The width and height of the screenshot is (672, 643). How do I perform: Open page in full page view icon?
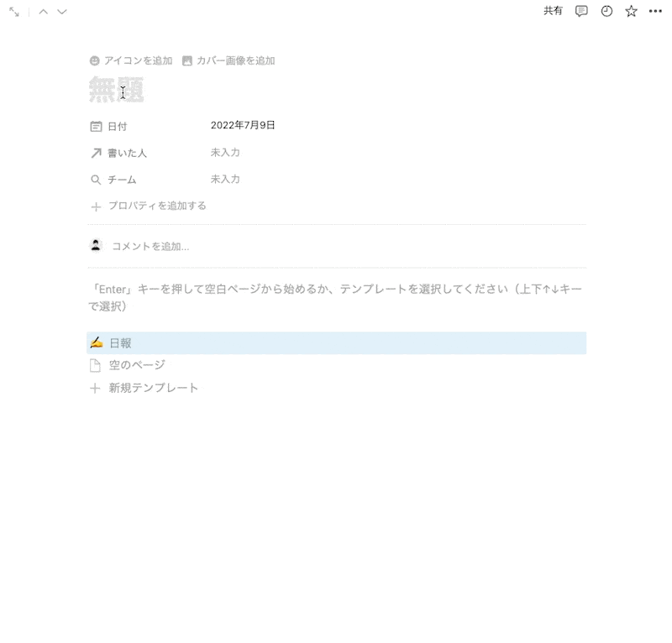coord(14,12)
